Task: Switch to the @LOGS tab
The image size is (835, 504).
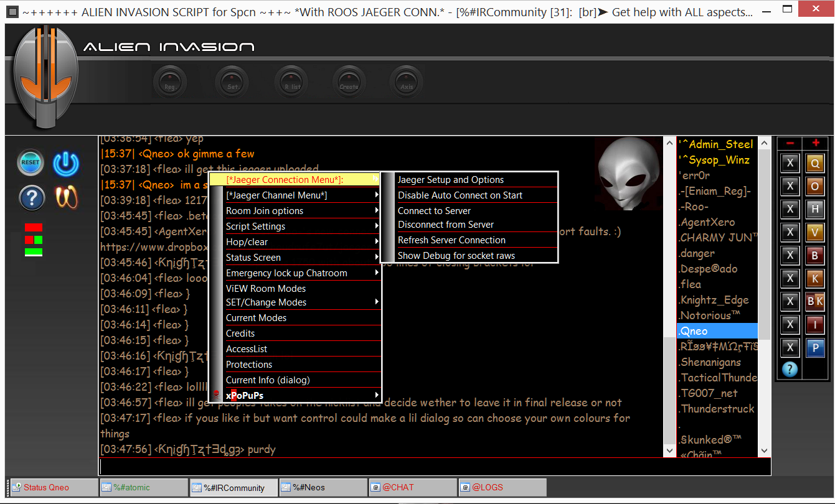Action: pyautogui.click(x=502, y=488)
